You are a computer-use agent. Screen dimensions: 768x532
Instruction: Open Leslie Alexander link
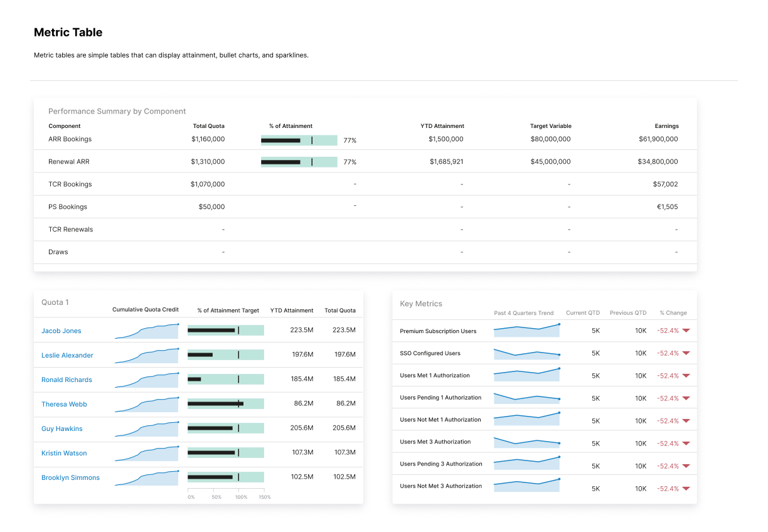[x=67, y=355]
